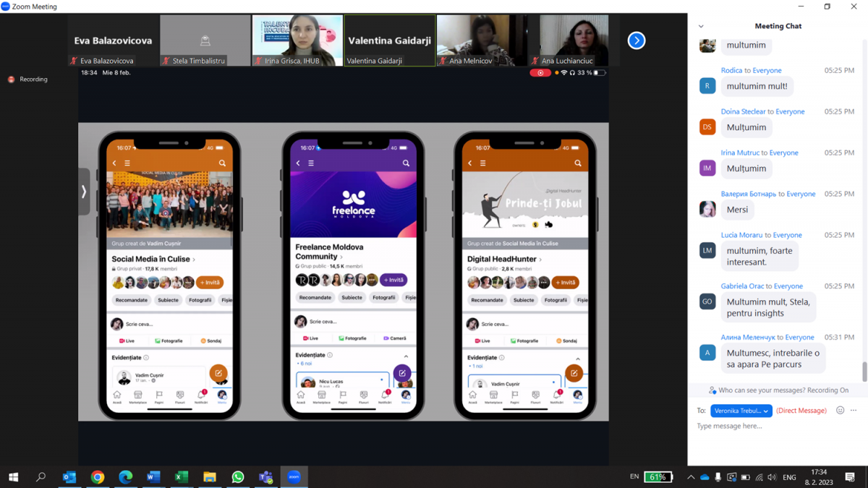Click sender name Rodica in chat
868x488 pixels.
click(x=731, y=70)
